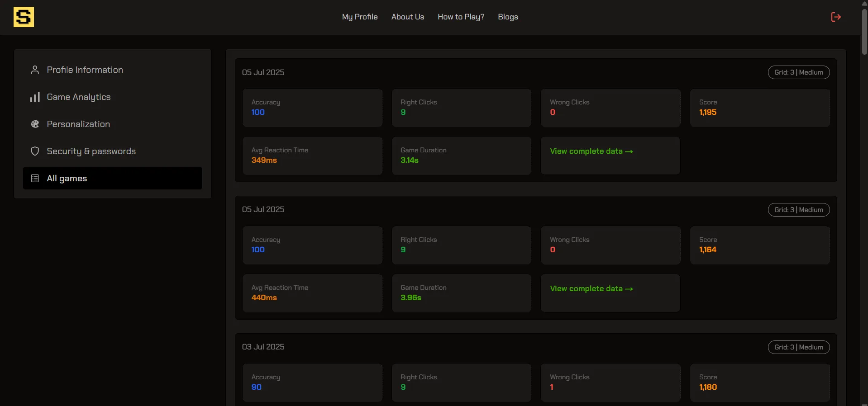Click Avg Reaction Time 440ms value
The height and width of the screenshot is (406, 868).
coord(264,297)
